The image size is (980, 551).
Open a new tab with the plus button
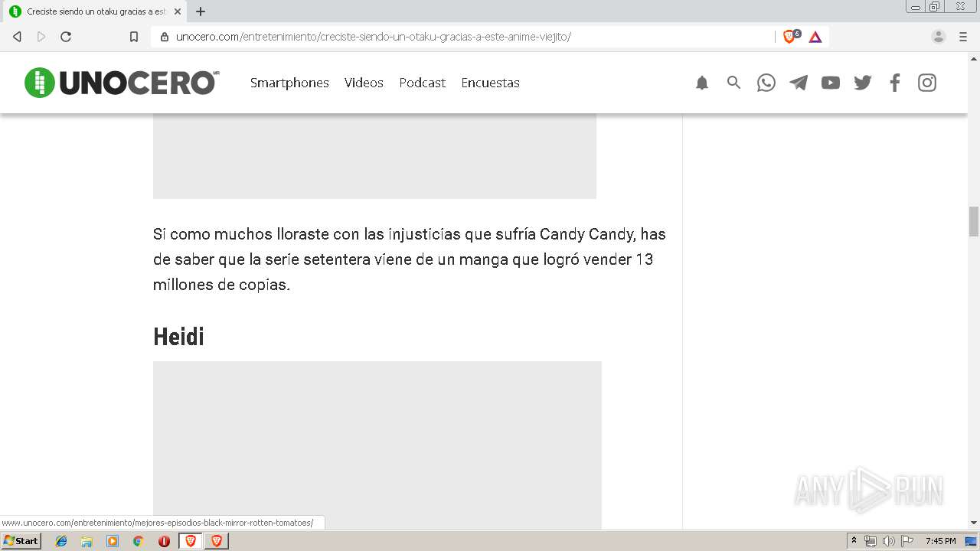(201, 11)
